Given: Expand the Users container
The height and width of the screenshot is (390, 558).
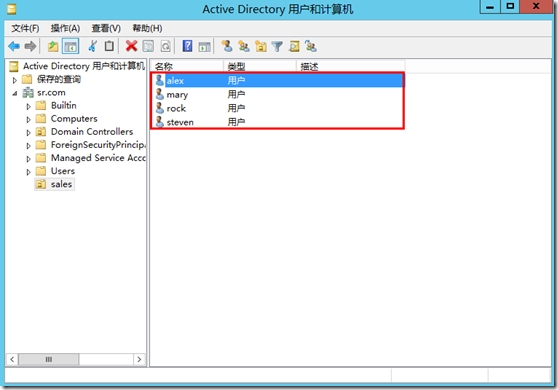Looking at the screenshot, I should click(x=28, y=172).
